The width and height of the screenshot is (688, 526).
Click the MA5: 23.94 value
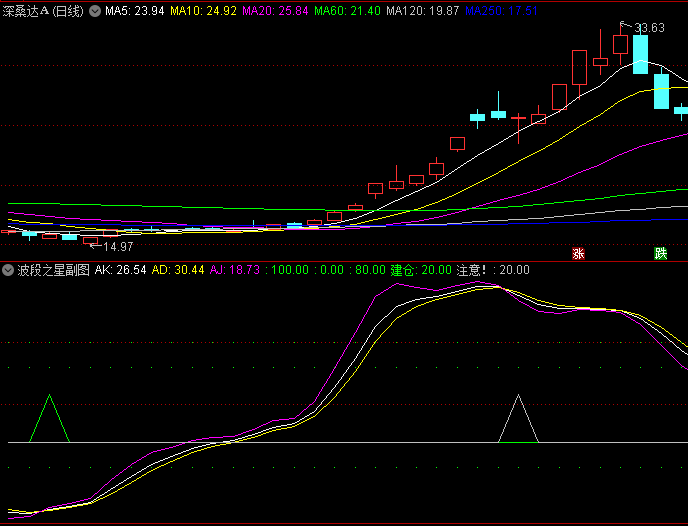(x=135, y=11)
